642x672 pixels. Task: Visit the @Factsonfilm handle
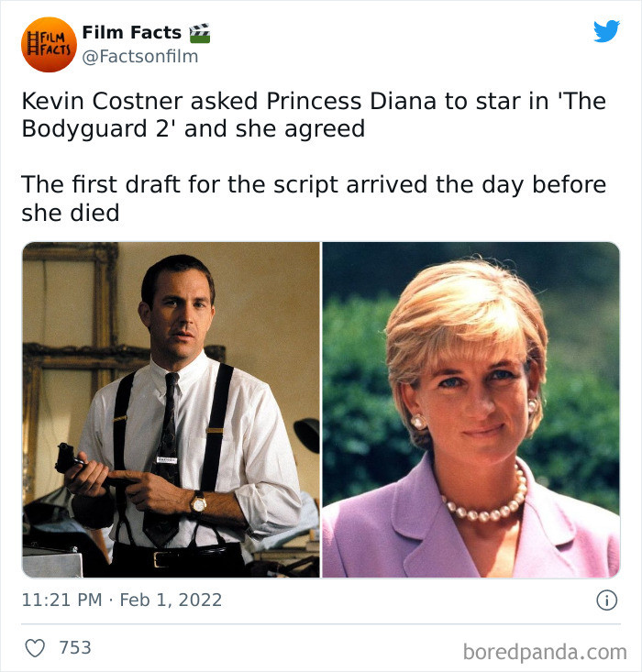tap(139, 57)
